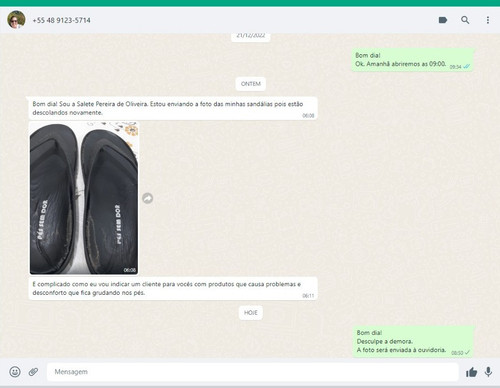The height and width of the screenshot is (388, 500).
Task: Open the contact's profile picture
Action: pyautogui.click(x=16, y=20)
